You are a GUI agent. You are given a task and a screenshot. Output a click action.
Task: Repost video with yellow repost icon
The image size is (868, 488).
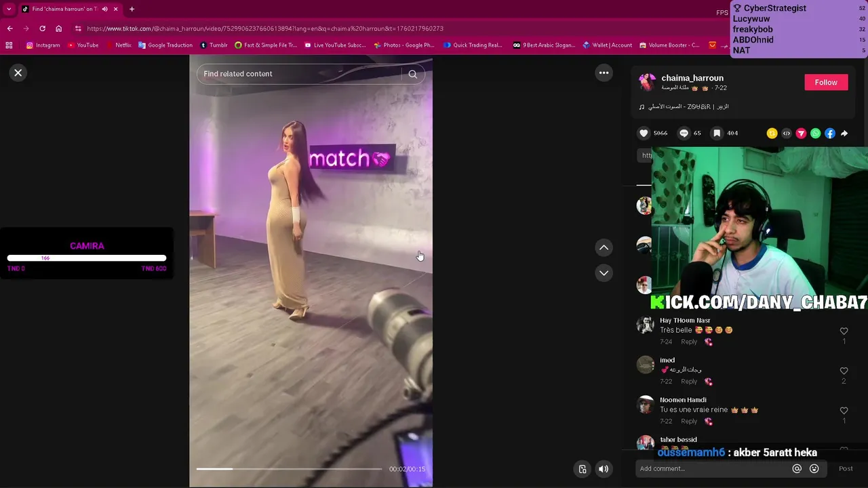tap(772, 134)
